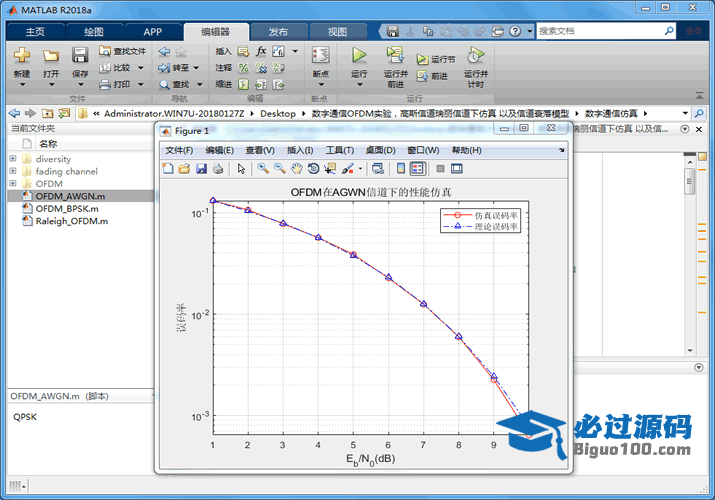Open the 查找 (Find) dropdown
This screenshot has height=500, width=715.
pyautogui.click(x=199, y=84)
